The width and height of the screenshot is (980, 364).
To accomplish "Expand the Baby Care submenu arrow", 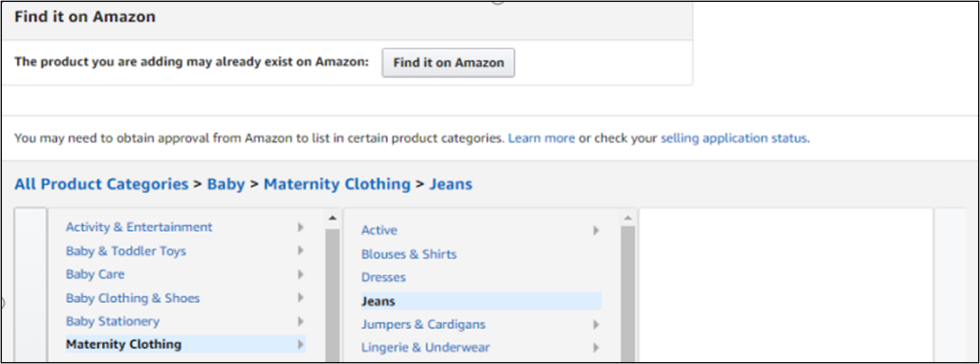I will point(301,274).
